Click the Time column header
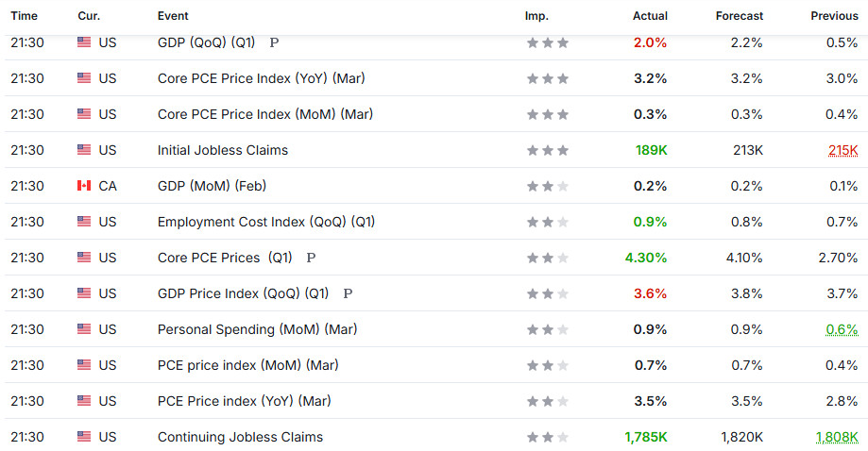This screenshot has width=868, height=451. coord(25,16)
